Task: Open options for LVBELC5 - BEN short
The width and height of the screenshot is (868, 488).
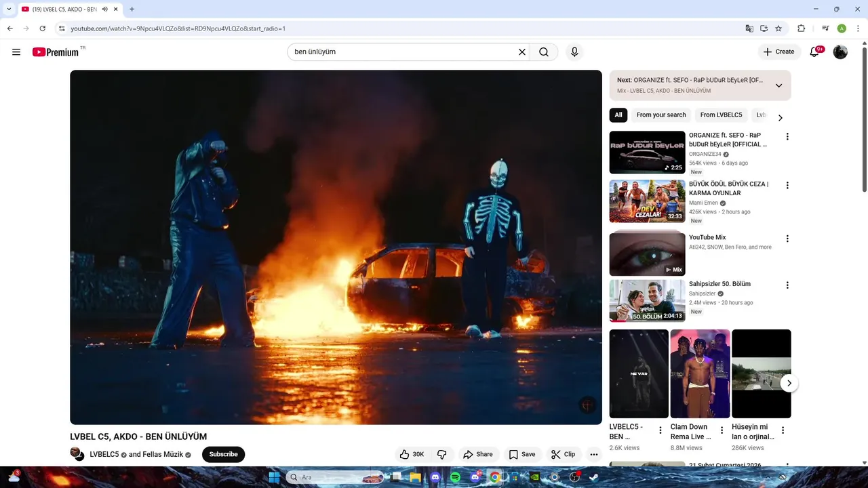Action: click(660, 430)
